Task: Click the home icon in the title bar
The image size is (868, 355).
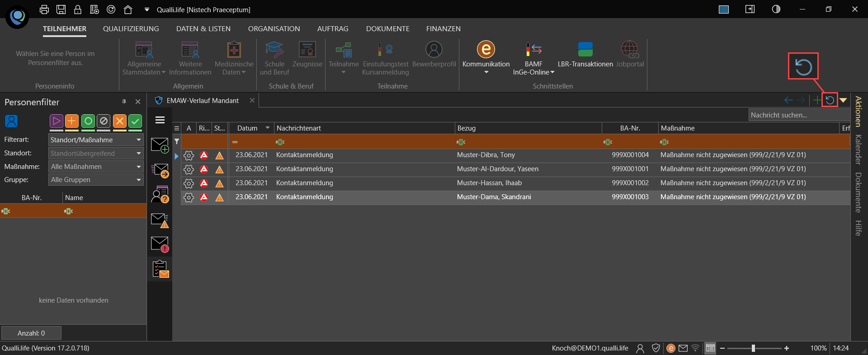Action: 128,9
